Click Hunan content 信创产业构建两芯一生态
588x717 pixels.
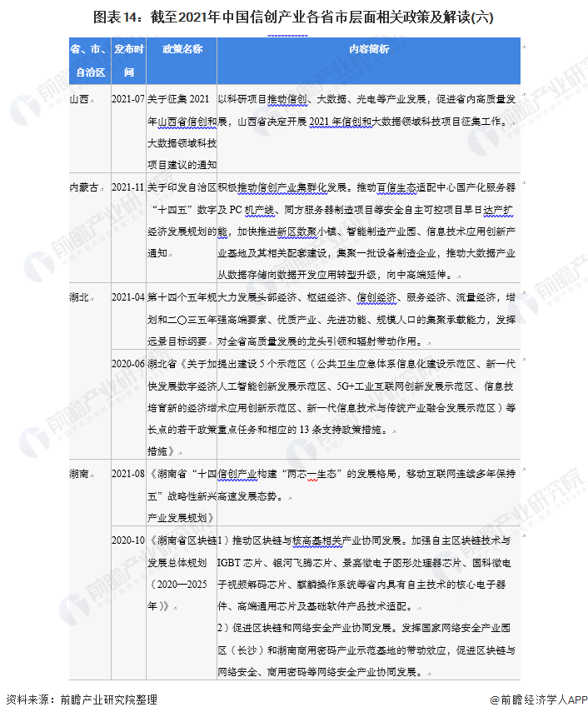[x=366, y=485]
